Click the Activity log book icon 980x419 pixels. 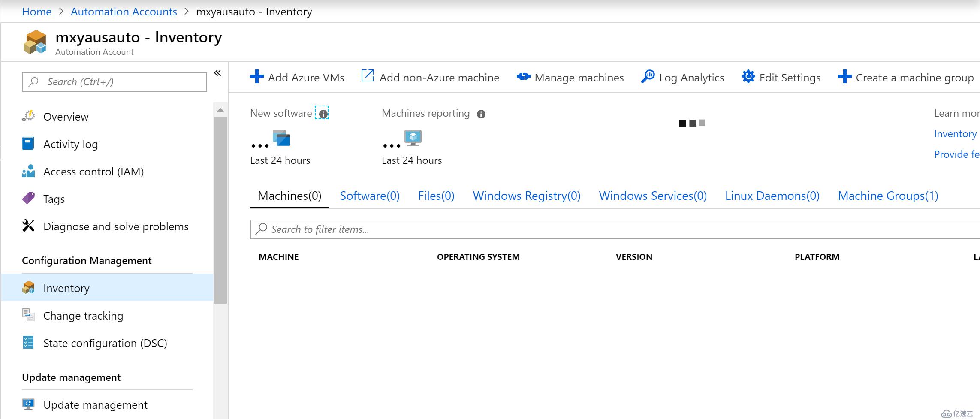tap(28, 144)
